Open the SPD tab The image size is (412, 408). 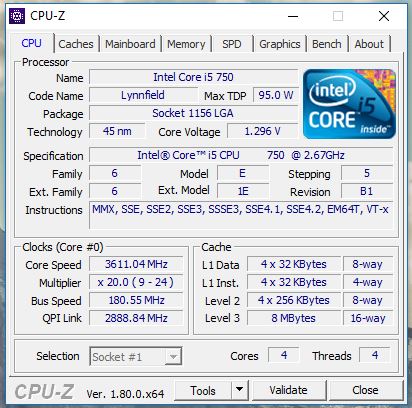click(232, 44)
